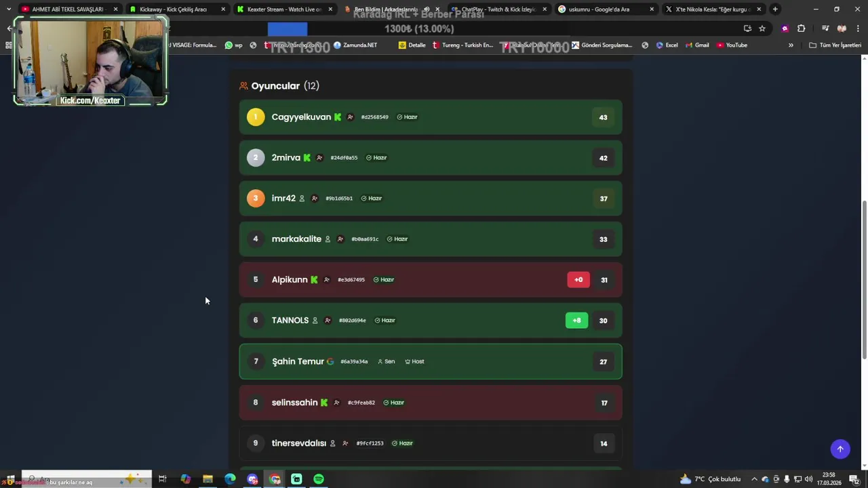Click the remove-player icon beside Alpikunn

327,280
